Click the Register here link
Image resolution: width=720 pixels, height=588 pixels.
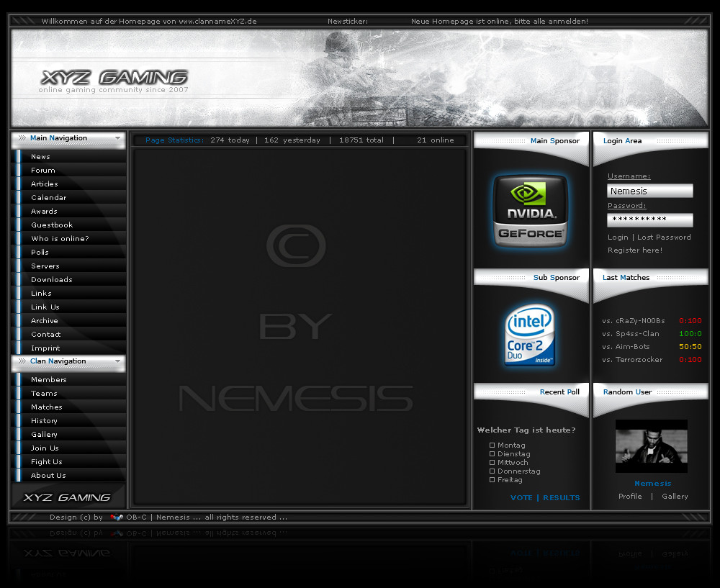pos(635,250)
